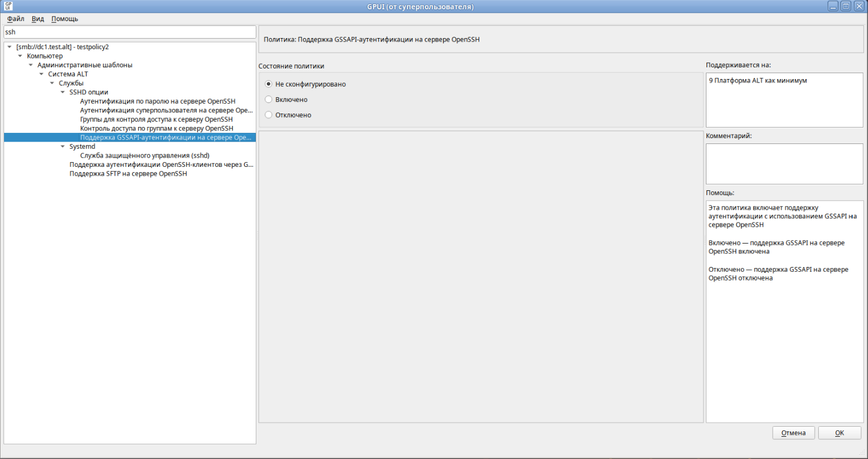
Task: Select Контроль доступа по группам к серверу OpenSSH
Action: click(x=156, y=128)
